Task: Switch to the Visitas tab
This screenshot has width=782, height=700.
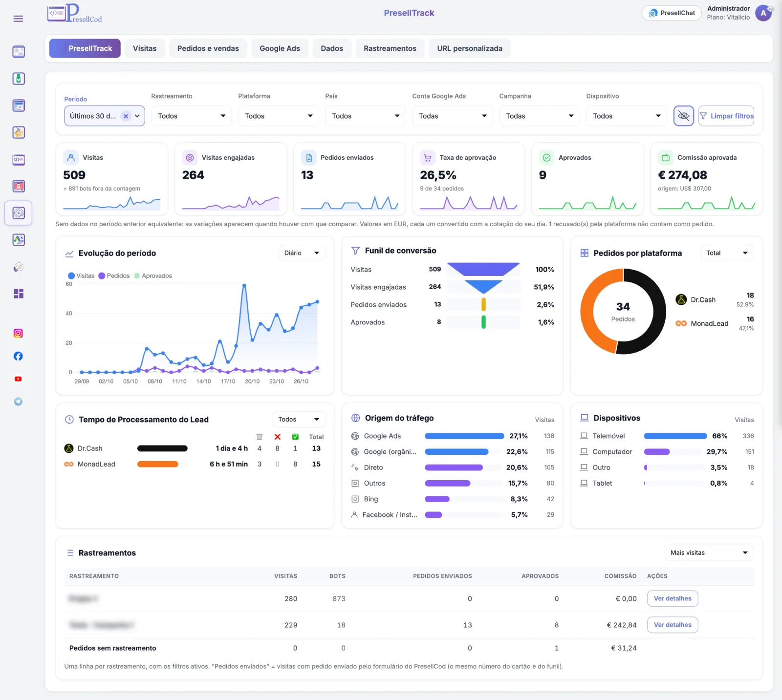Action: coord(145,48)
